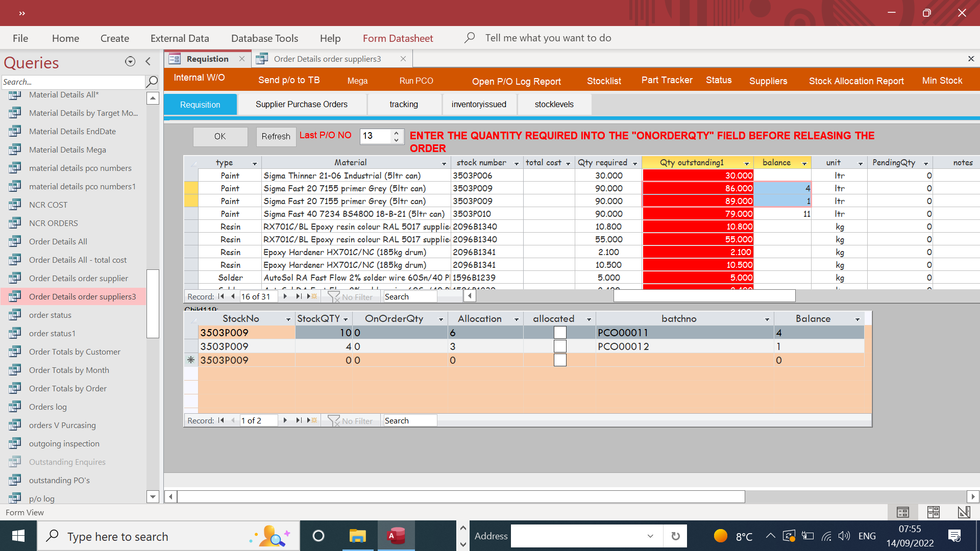Click the Refresh button
The height and width of the screenshot is (551, 980).
click(276, 136)
